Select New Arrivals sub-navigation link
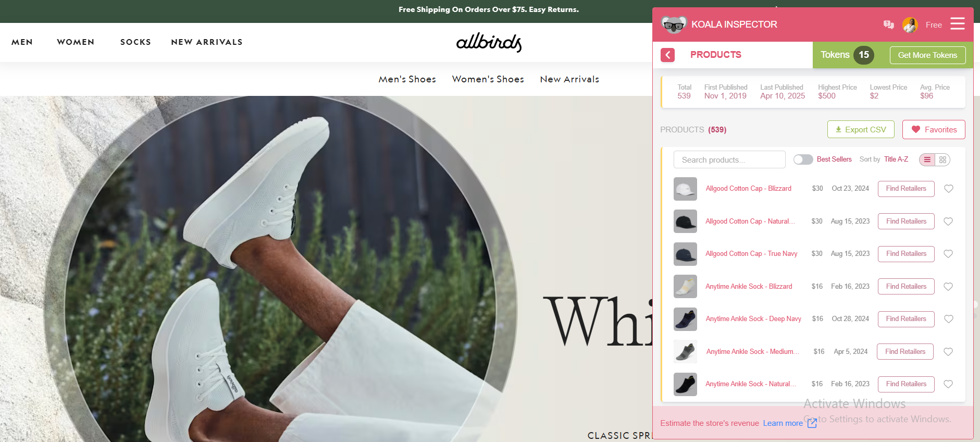The image size is (980, 442). [569, 79]
